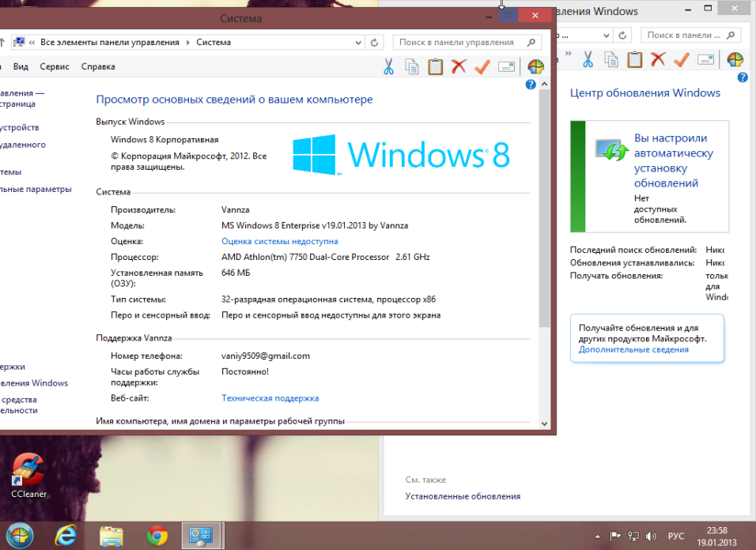The height and width of the screenshot is (550, 756).
Task: Open CCleaner desktop shortcut
Action: tap(28, 476)
